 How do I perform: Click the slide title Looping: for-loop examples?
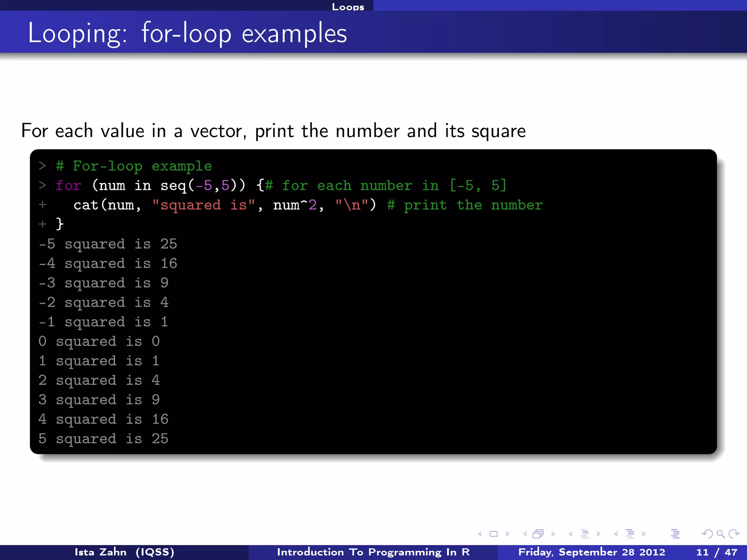(187, 33)
